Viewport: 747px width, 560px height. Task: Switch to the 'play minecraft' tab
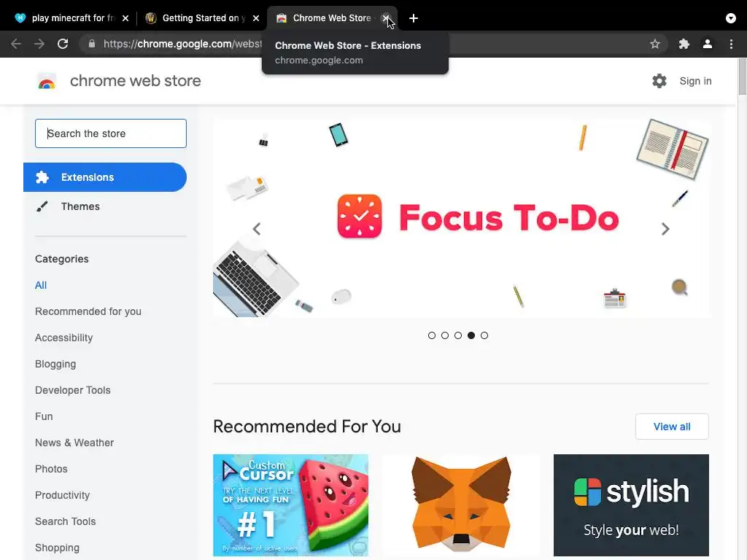(71, 18)
